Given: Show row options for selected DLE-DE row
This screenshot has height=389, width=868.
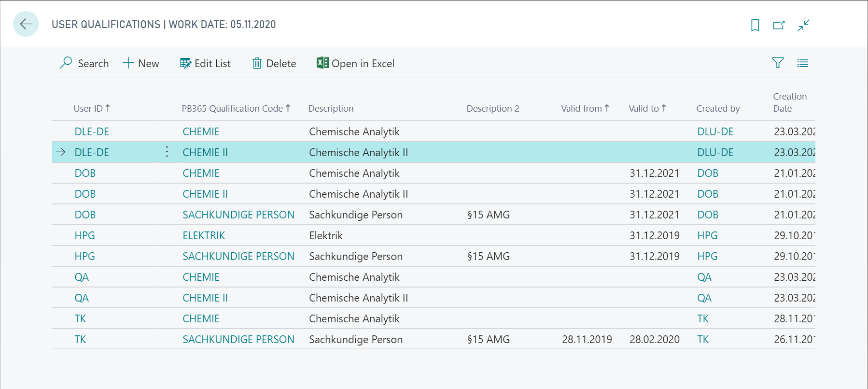Looking at the screenshot, I should [167, 152].
